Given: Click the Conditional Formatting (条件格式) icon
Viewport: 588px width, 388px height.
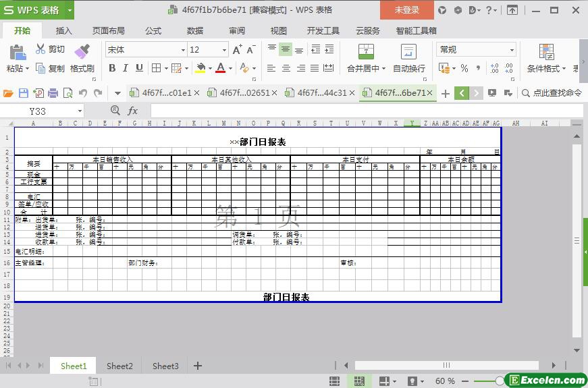Looking at the screenshot, I should tap(546, 52).
